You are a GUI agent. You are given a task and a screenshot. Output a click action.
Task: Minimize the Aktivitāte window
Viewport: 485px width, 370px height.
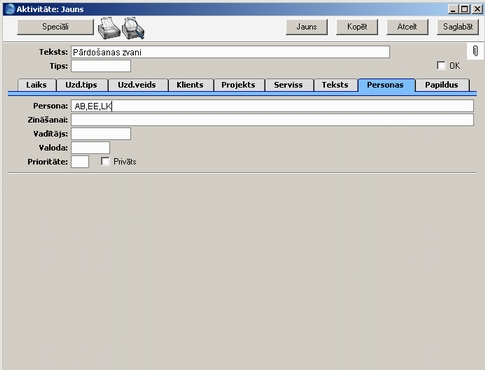pos(453,9)
